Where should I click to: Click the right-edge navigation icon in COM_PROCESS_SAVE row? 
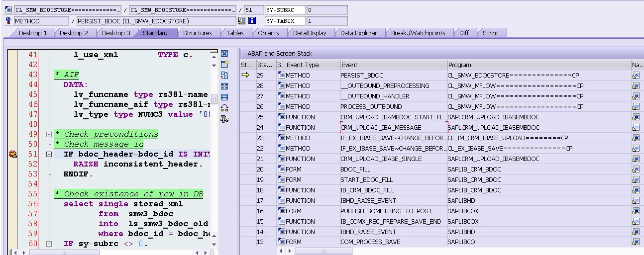636,242
